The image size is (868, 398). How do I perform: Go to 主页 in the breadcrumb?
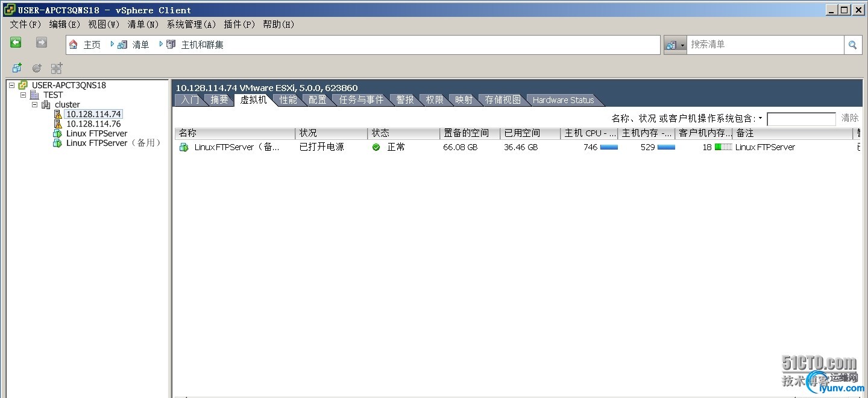pyautogui.click(x=92, y=45)
